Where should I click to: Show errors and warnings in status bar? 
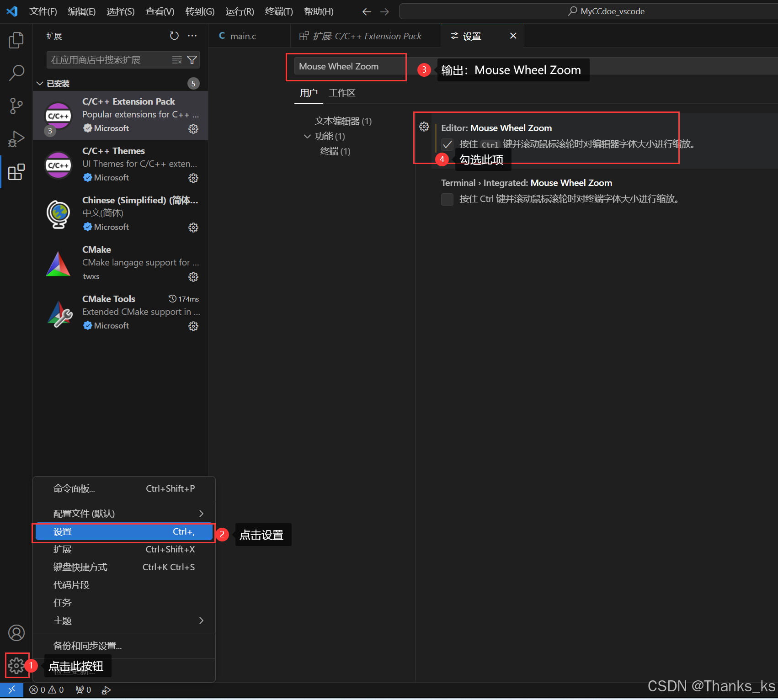47,690
